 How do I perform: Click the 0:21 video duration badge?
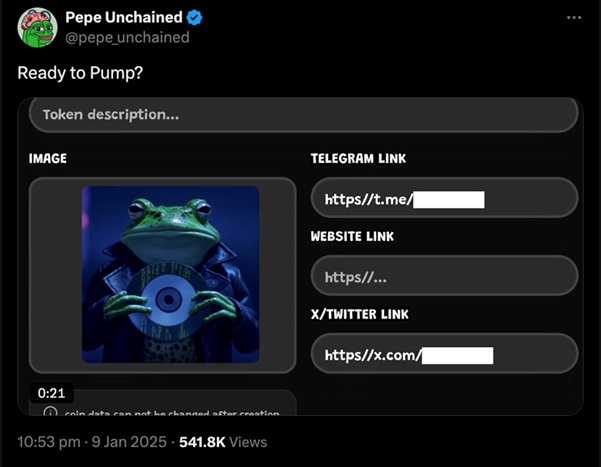51,393
